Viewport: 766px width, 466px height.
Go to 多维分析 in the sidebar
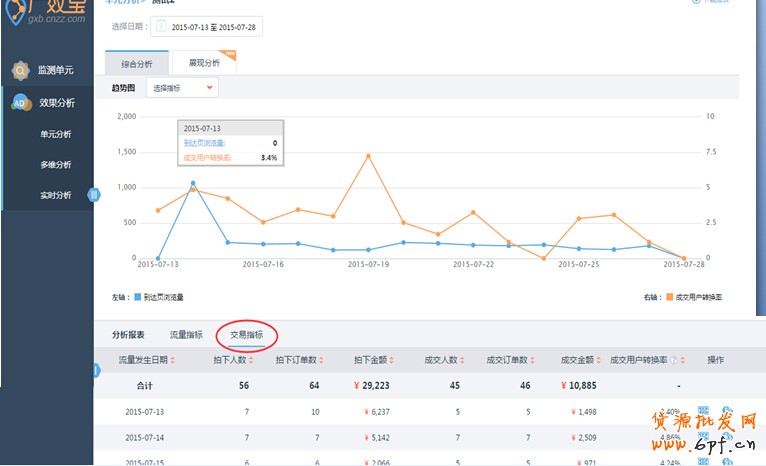[55, 165]
